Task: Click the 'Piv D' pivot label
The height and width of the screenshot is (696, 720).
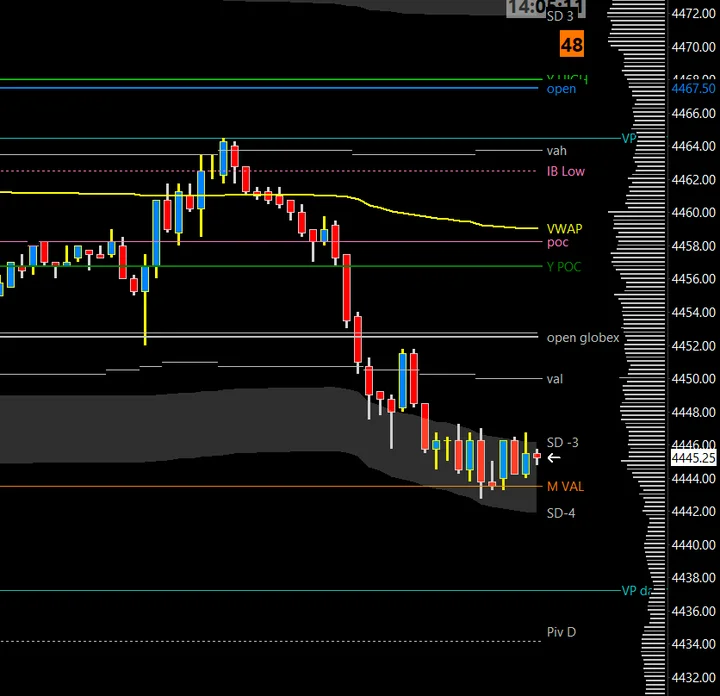Action: 561,632
